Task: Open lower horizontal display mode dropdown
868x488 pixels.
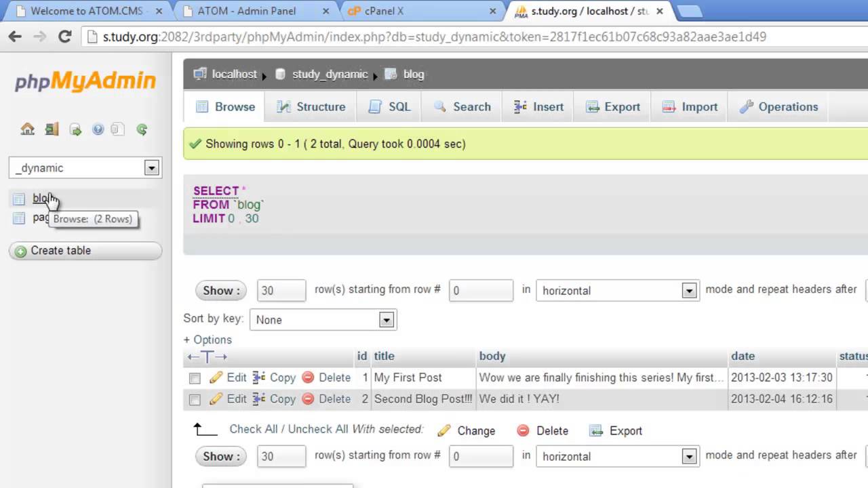Action: coord(617,457)
